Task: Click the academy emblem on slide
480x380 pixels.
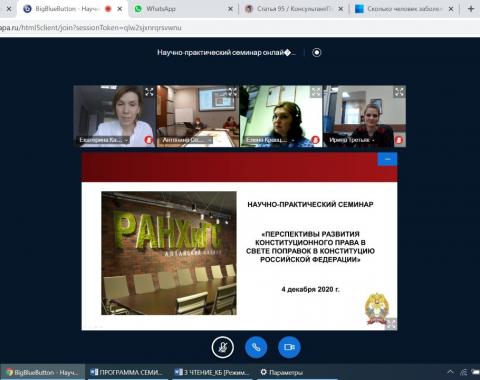Action: (x=376, y=309)
